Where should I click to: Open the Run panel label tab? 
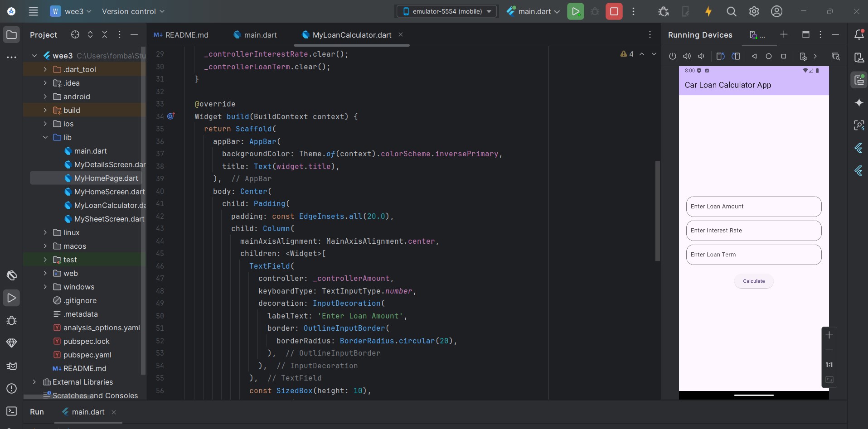(37, 412)
